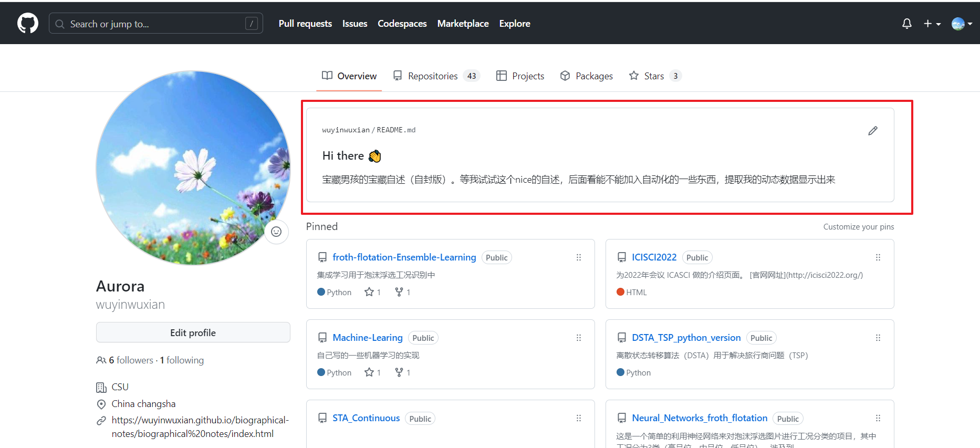Click the star count on Machine-Learing
Viewport: 980px width, 448px height.
tap(372, 372)
